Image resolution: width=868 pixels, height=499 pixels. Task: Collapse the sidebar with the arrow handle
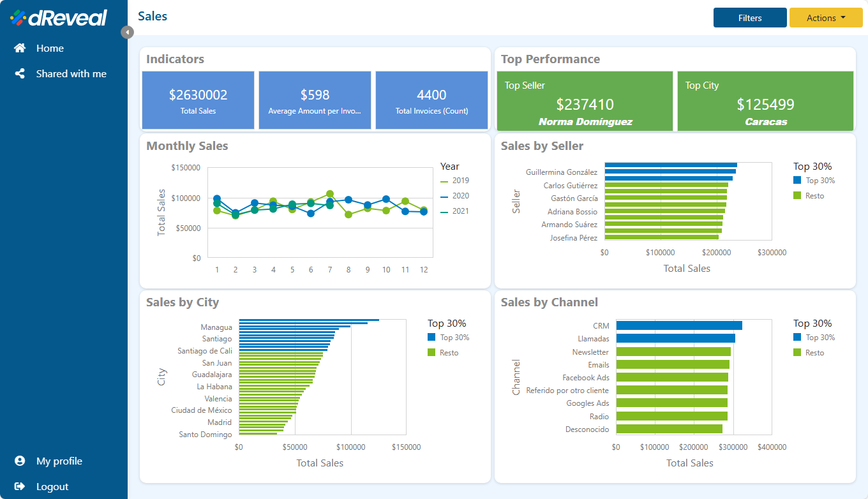pyautogui.click(x=127, y=32)
